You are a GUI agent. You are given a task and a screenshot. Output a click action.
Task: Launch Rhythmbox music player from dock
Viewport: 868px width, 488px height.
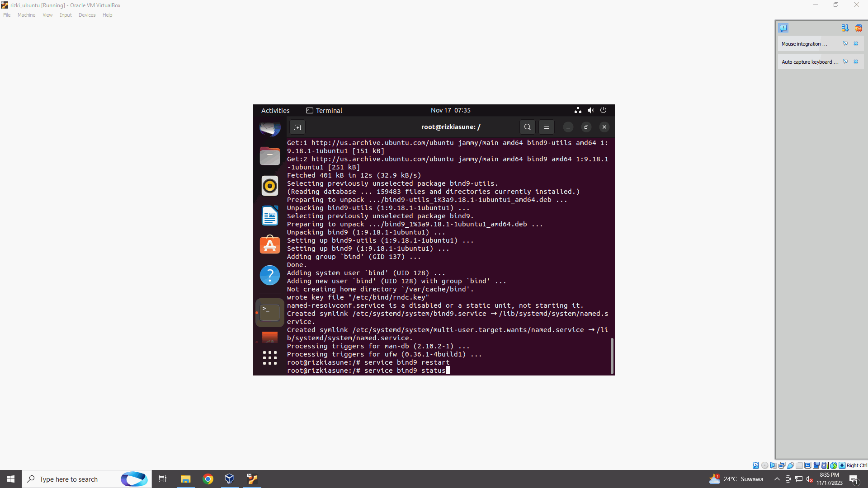(x=270, y=186)
